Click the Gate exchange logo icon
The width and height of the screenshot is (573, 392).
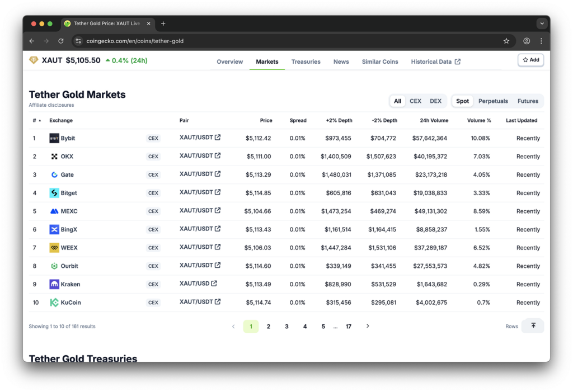(54, 174)
